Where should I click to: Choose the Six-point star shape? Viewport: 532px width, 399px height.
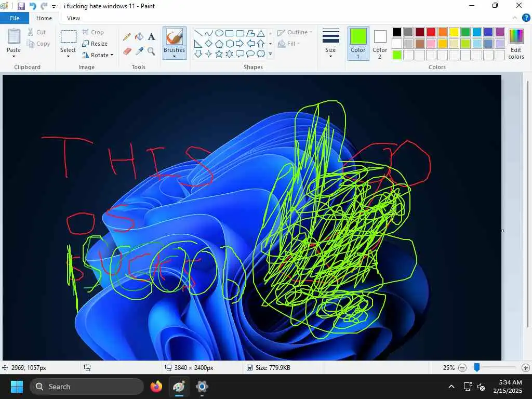coord(229,54)
